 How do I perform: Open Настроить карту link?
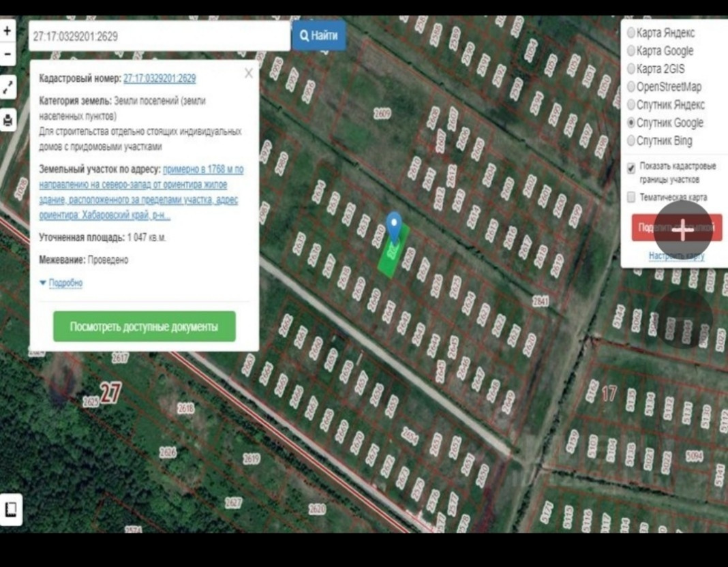pyautogui.click(x=676, y=256)
